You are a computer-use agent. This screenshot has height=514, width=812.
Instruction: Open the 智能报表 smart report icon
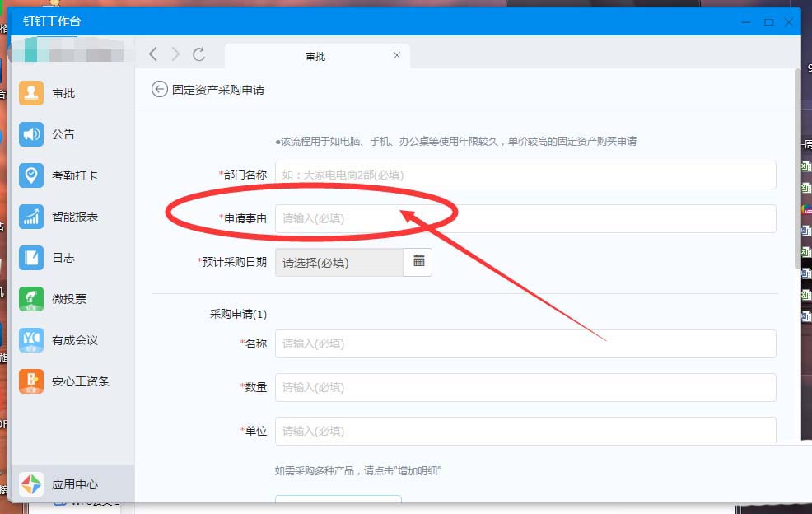click(31, 217)
